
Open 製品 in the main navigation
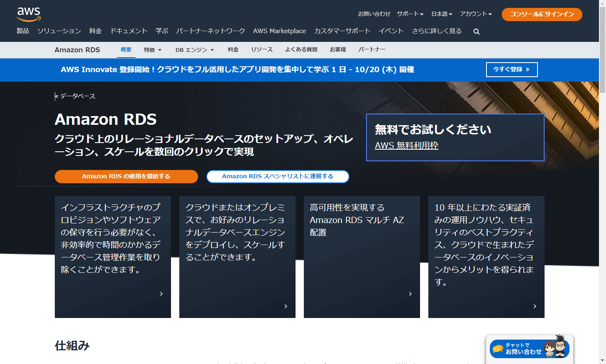23,31
